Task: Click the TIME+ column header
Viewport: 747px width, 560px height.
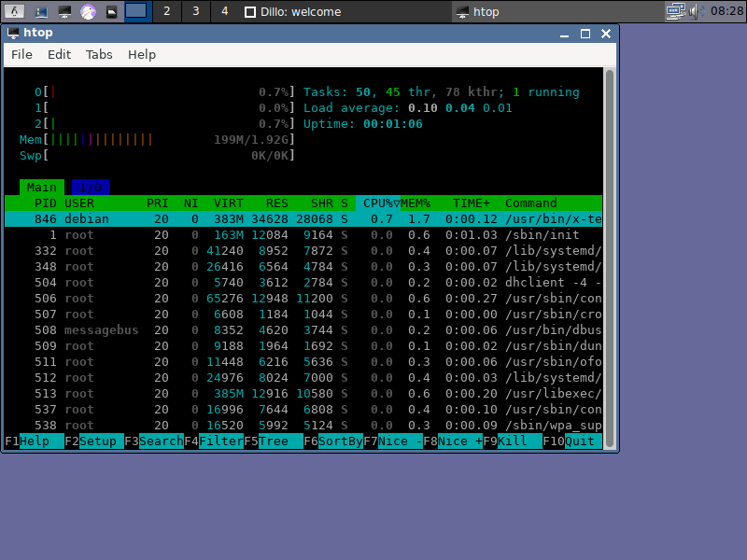Action: coord(472,203)
